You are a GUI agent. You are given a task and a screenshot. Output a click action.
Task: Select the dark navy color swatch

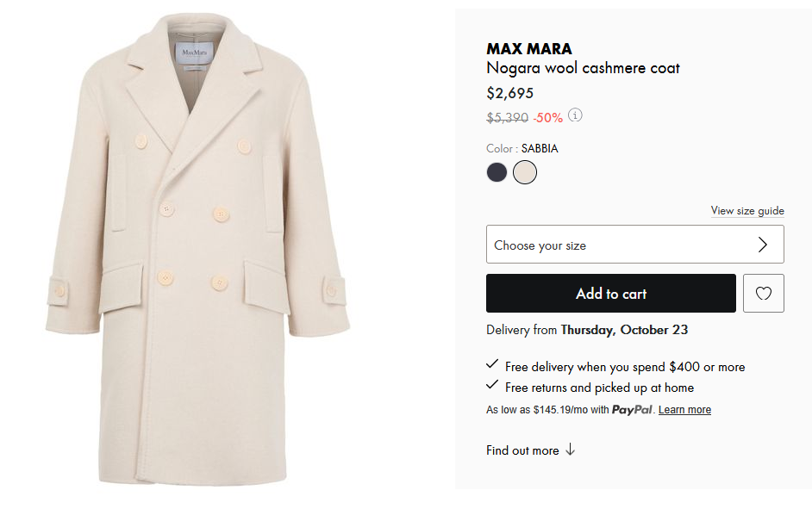(497, 172)
